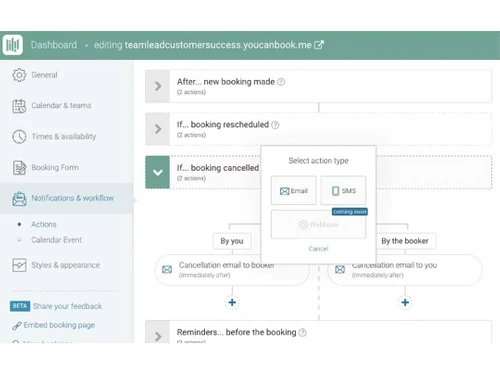Screen dimensions: 500x375
Task: Click the coming soon badge
Action: pos(350,212)
